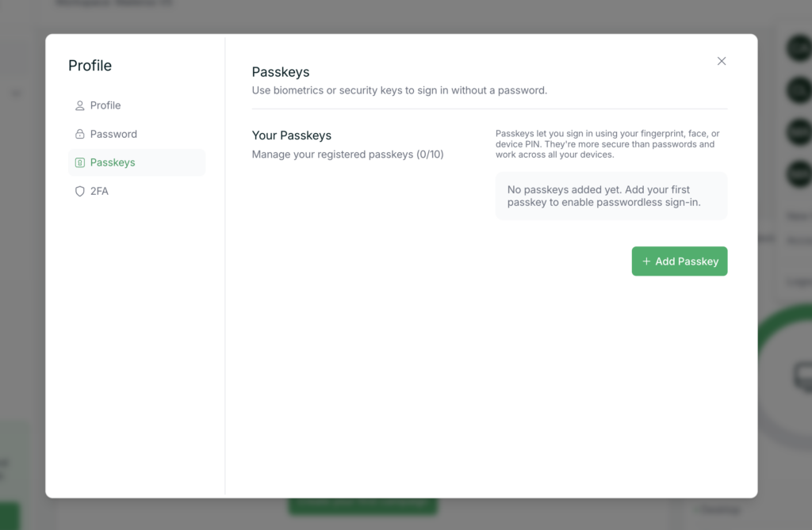Click the 'Your Passkeys' section heading
The image size is (812, 530).
[x=292, y=135]
